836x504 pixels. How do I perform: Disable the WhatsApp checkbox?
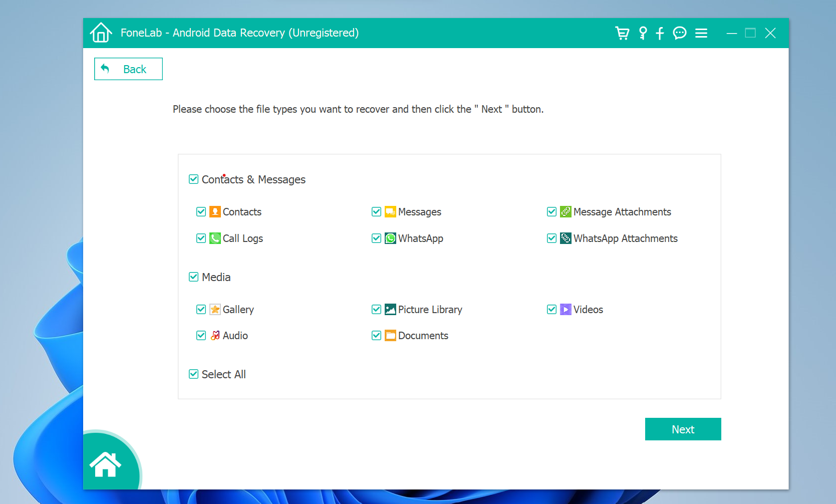pos(376,238)
